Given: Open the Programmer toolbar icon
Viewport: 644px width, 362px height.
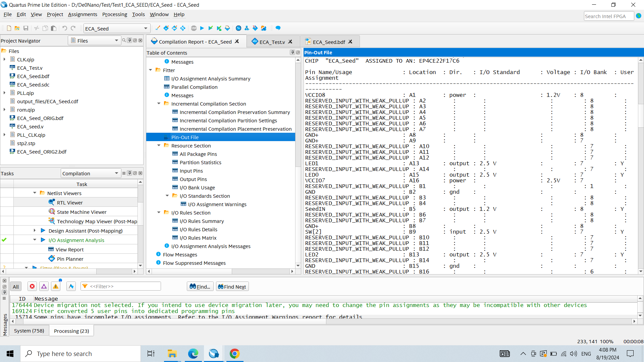Looking at the screenshot, I should pos(255,28).
